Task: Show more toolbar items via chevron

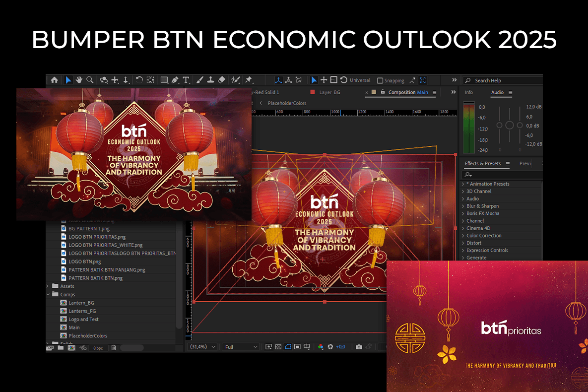Action: [454, 80]
